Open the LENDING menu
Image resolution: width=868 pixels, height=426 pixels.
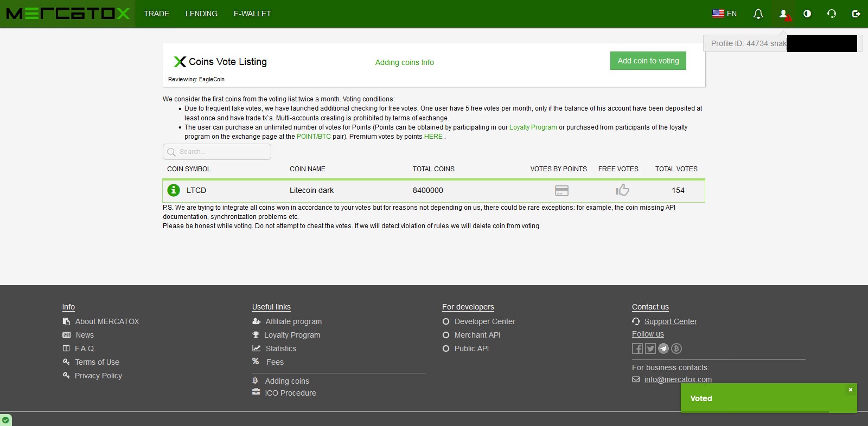point(201,14)
